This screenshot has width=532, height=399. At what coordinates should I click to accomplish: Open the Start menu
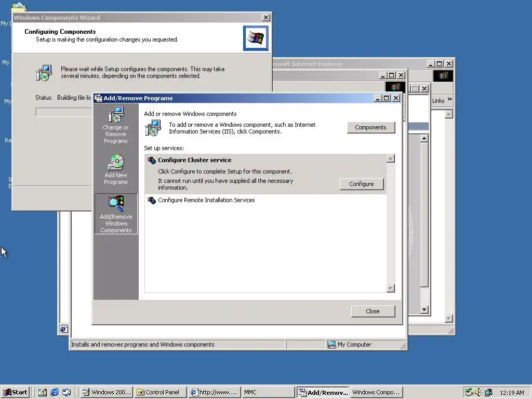click(x=16, y=392)
